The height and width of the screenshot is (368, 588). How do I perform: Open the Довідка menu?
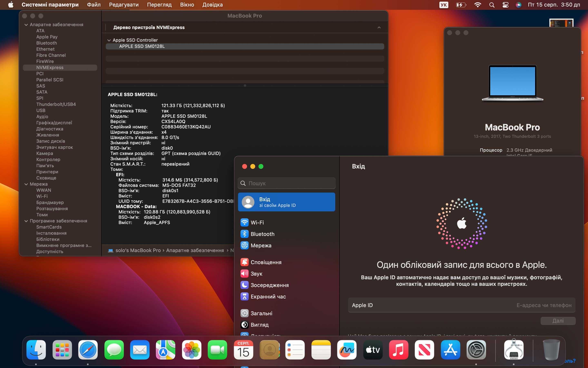(x=212, y=5)
